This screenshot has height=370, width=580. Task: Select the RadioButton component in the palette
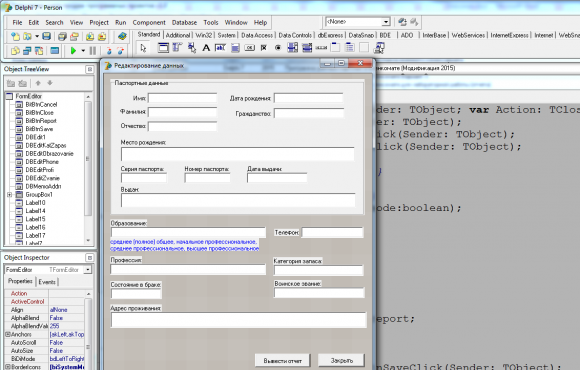pyautogui.click(x=278, y=48)
